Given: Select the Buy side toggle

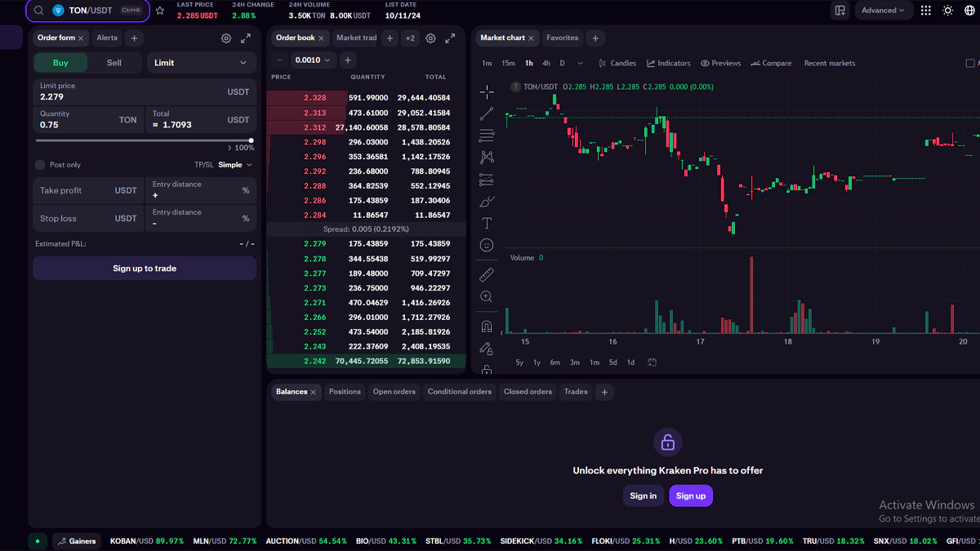Looking at the screenshot, I should pos(60,63).
